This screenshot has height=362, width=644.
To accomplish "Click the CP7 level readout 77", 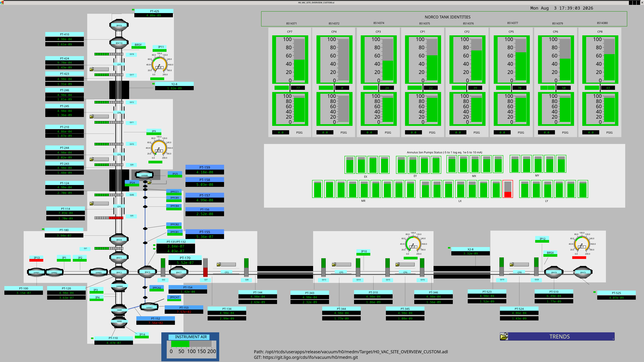I will click(x=298, y=88).
